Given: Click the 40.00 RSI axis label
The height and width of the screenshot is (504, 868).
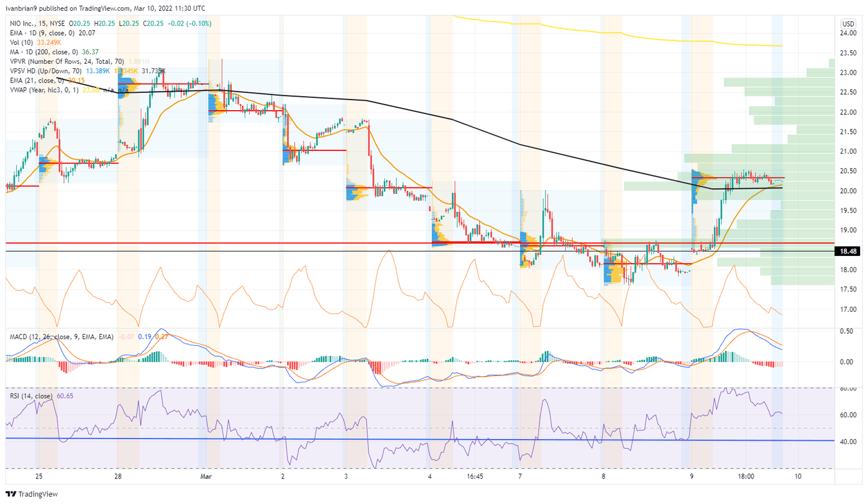Looking at the screenshot, I should pyautogui.click(x=848, y=442).
